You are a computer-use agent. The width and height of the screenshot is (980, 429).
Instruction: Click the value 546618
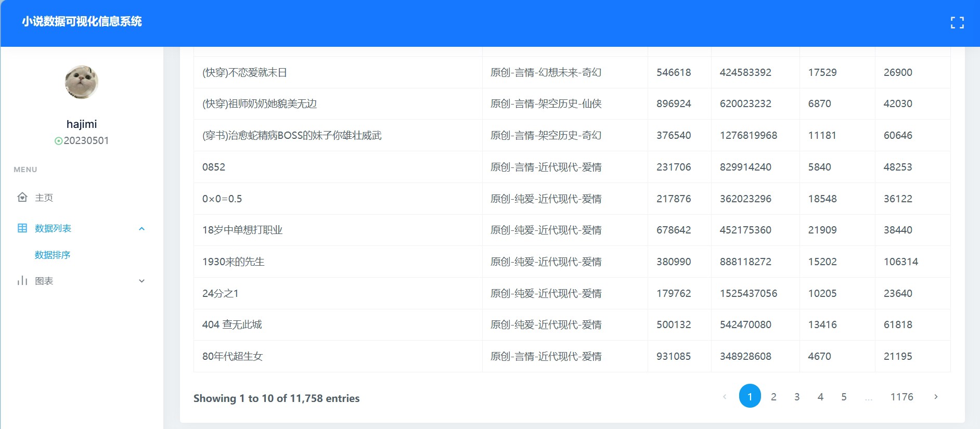click(674, 72)
